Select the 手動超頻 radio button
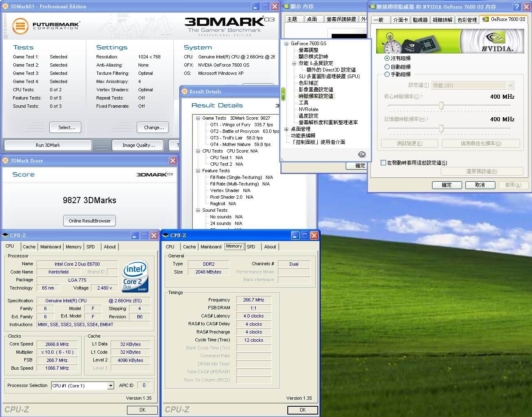The height and width of the screenshot is (417, 532). 387,74
